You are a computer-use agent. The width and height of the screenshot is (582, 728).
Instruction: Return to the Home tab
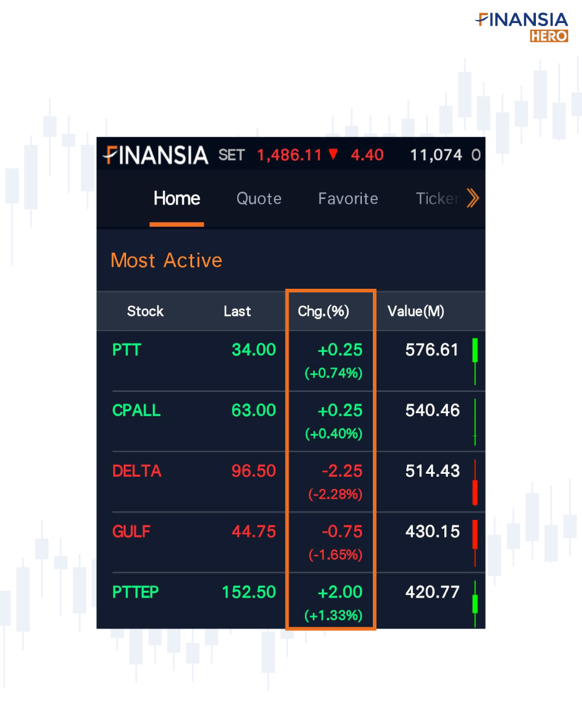click(x=176, y=198)
